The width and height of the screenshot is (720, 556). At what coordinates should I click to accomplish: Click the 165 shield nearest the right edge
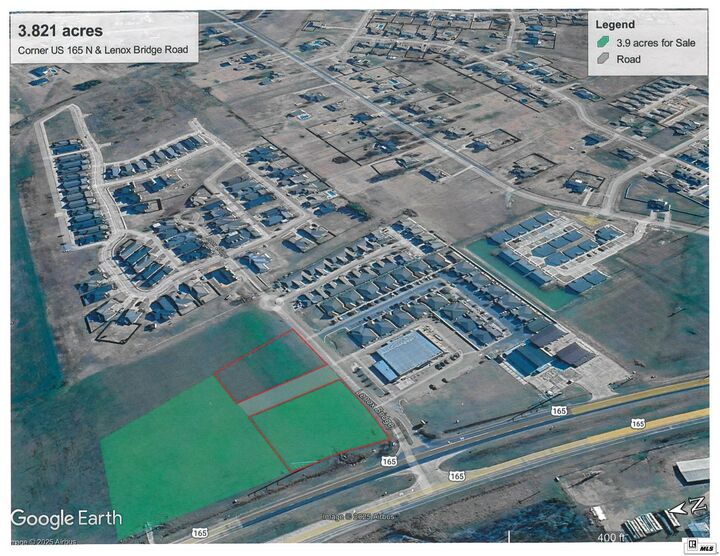click(636, 424)
